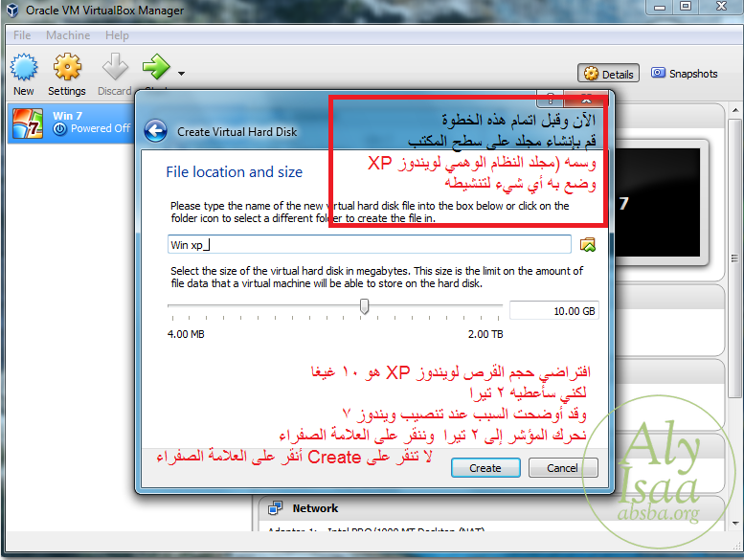
Task: Open the Help menu
Action: [117, 35]
